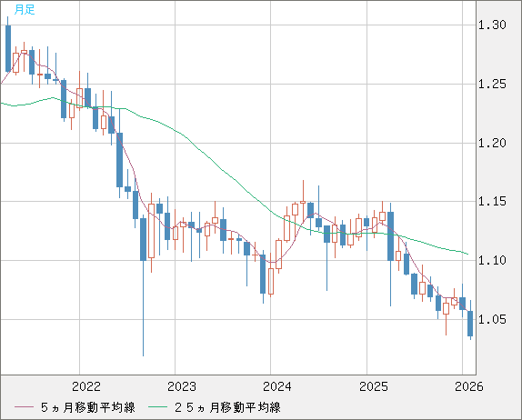Click the 2026 year axis label

pyautogui.click(x=469, y=386)
